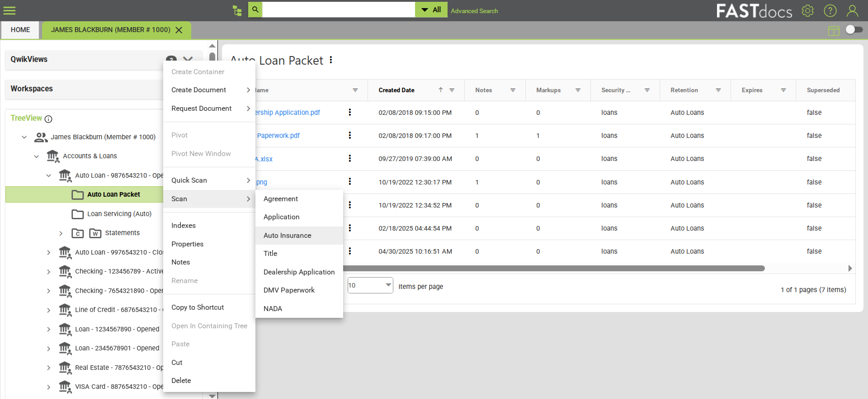Screen dimensions: 868x399
Task: Sort ascending on Created Date column
Action: click(x=440, y=90)
